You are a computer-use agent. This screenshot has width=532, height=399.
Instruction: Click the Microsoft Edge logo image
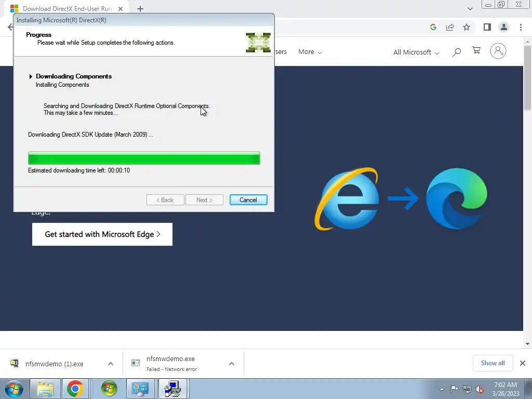coord(457,198)
